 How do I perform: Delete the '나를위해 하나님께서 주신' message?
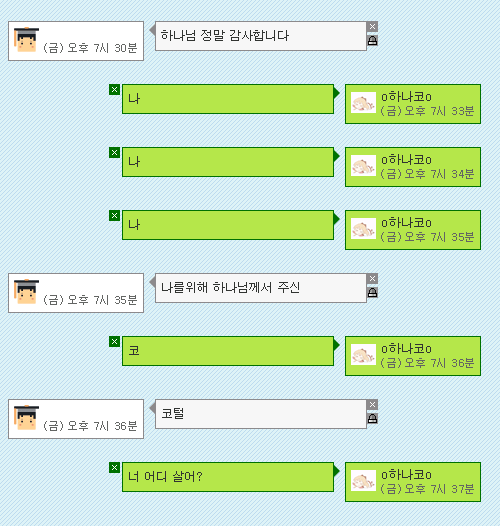click(372, 278)
